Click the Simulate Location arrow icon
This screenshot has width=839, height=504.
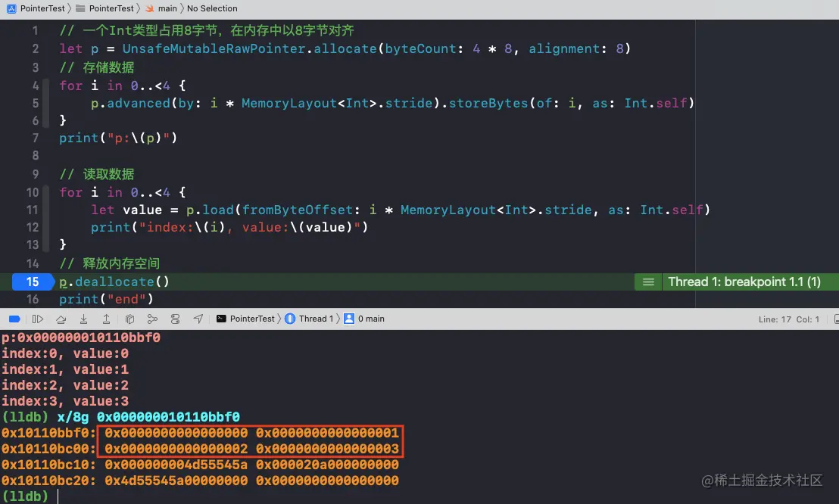[x=198, y=319]
